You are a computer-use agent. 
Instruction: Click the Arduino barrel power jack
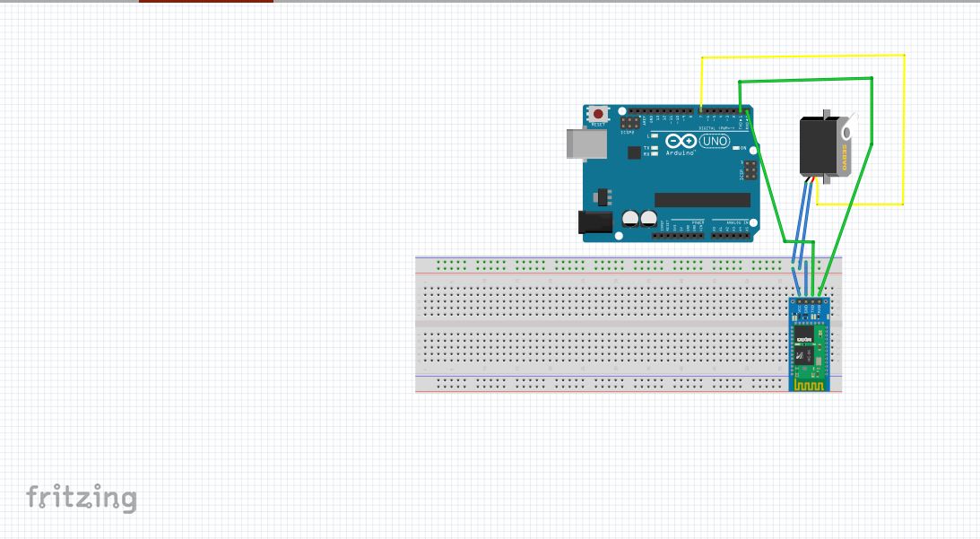[595, 222]
